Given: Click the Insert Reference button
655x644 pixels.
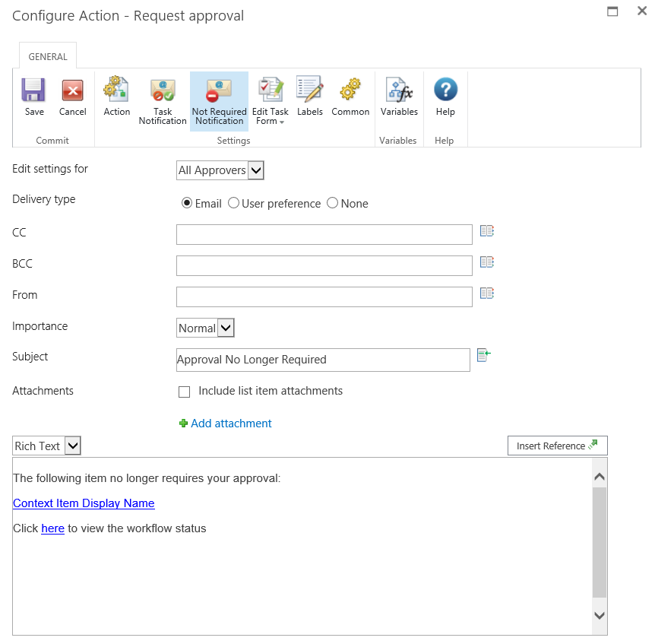Looking at the screenshot, I should tap(557, 446).
